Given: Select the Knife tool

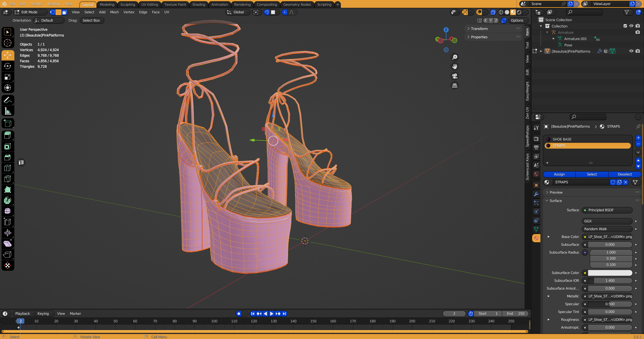Looking at the screenshot, I should [8, 179].
